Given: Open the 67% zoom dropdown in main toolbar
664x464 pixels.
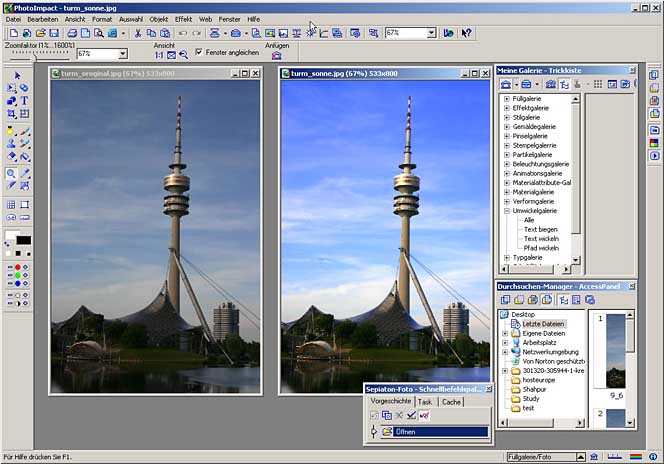Looking at the screenshot, I should 431,33.
